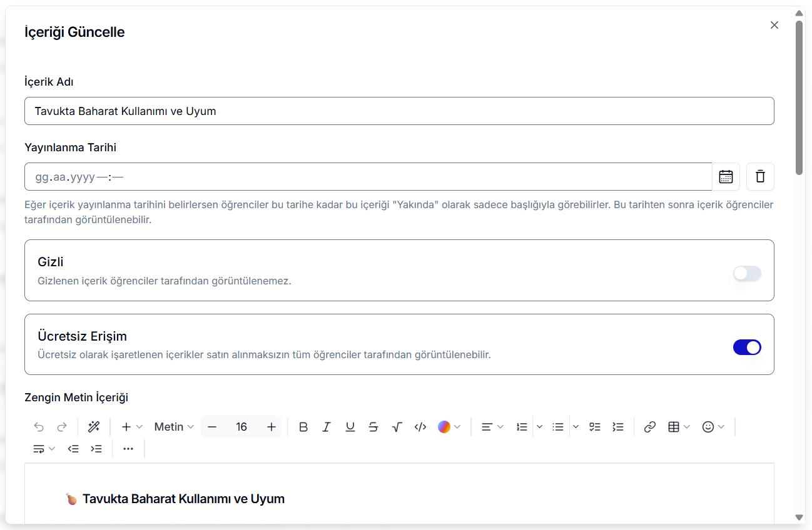Insert a link in the editor
The height and width of the screenshot is (530, 812).
click(650, 427)
